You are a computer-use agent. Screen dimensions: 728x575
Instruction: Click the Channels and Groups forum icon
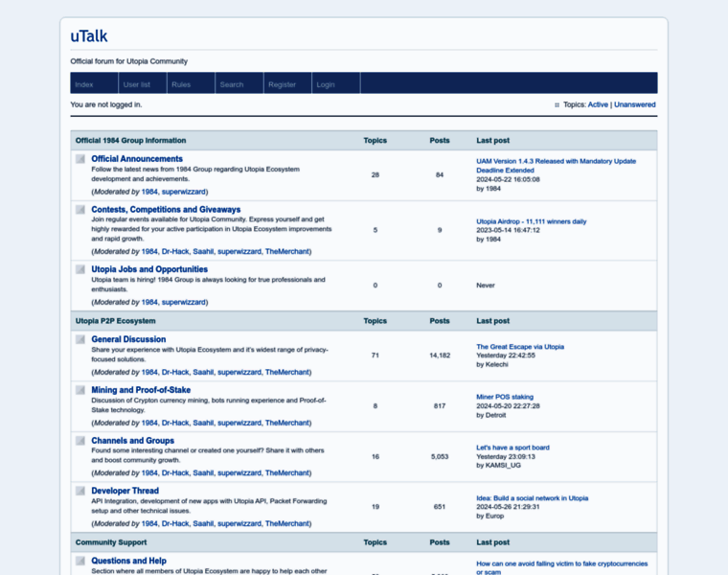coord(80,440)
